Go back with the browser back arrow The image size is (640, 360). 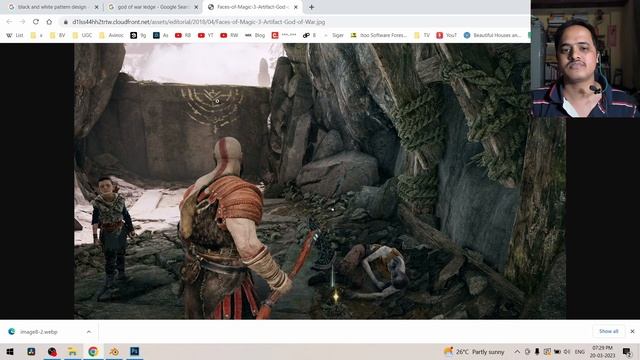tap(9, 22)
